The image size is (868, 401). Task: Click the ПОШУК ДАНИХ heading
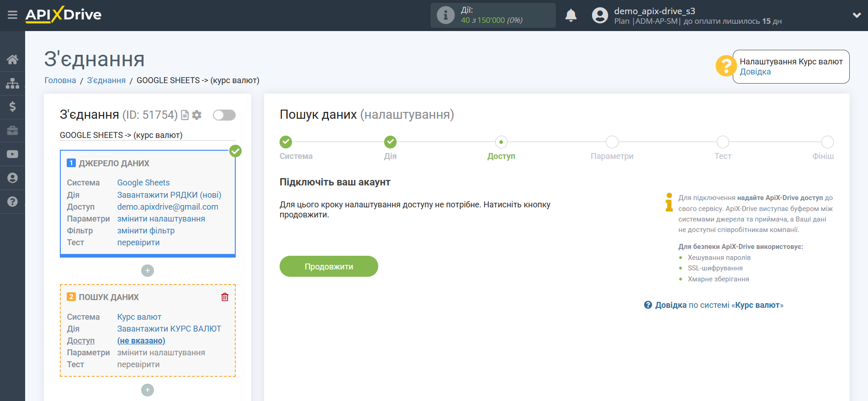coord(109,297)
